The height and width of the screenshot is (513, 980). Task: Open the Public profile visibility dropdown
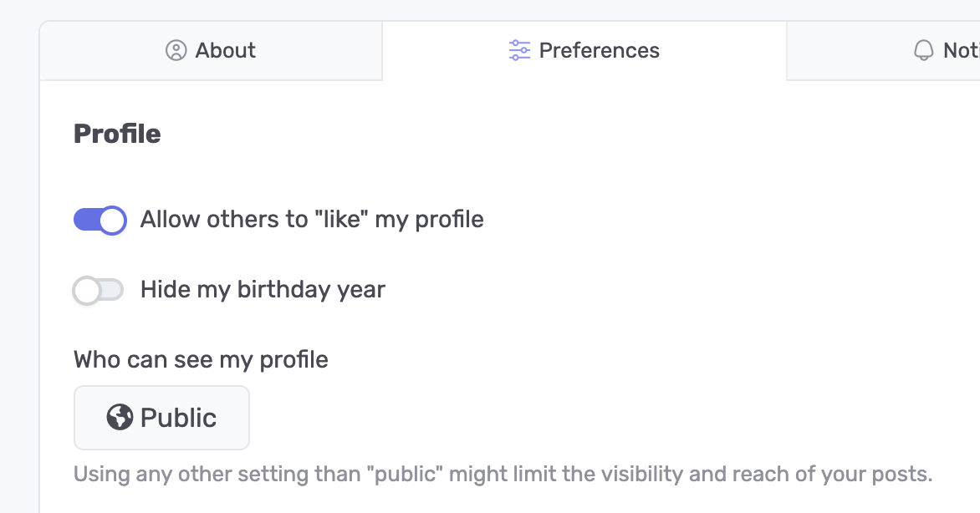161,418
